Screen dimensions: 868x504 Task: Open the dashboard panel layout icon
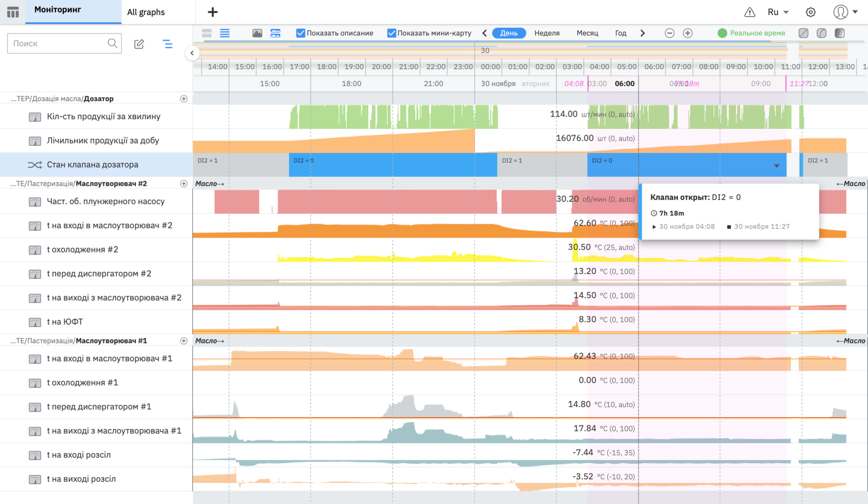click(13, 12)
